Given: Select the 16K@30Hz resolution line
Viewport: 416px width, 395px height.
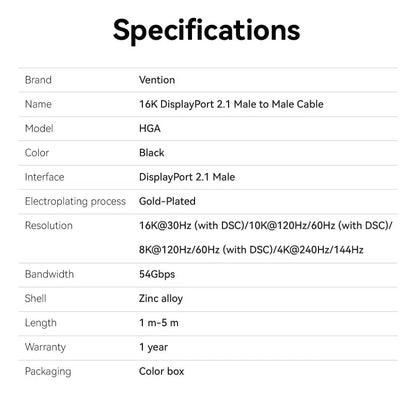Looking at the screenshot, I should [266, 226].
